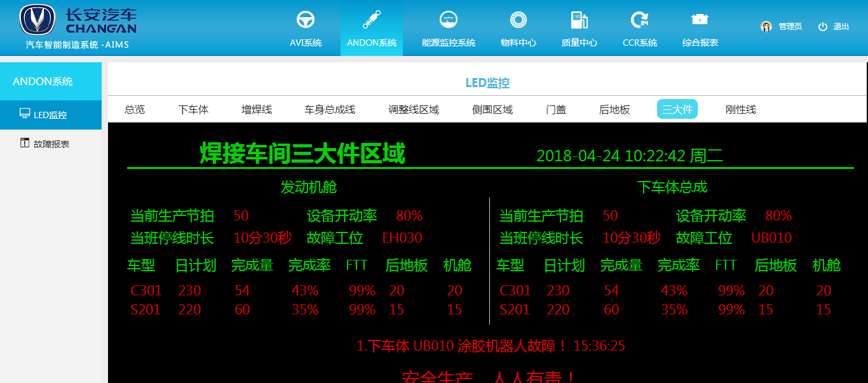
Task: Open the AVI系统 steering wheel icon
Action: tap(306, 20)
